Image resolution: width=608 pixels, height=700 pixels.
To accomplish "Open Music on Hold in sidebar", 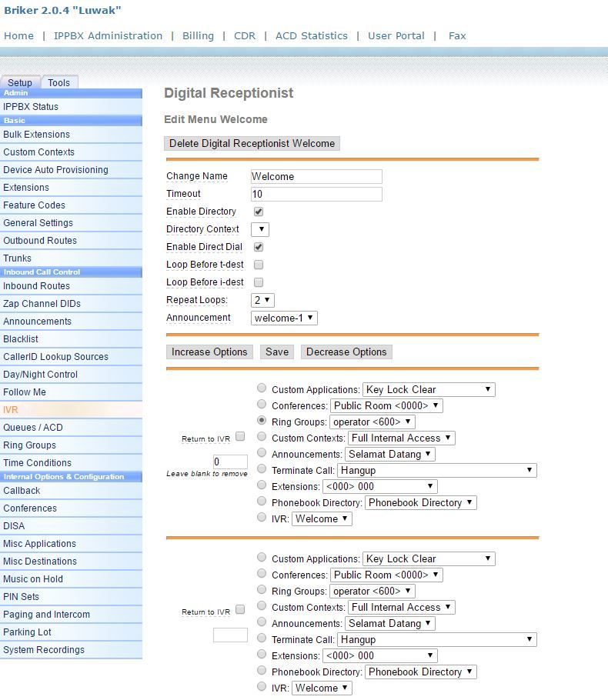I will tap(71, 579).
